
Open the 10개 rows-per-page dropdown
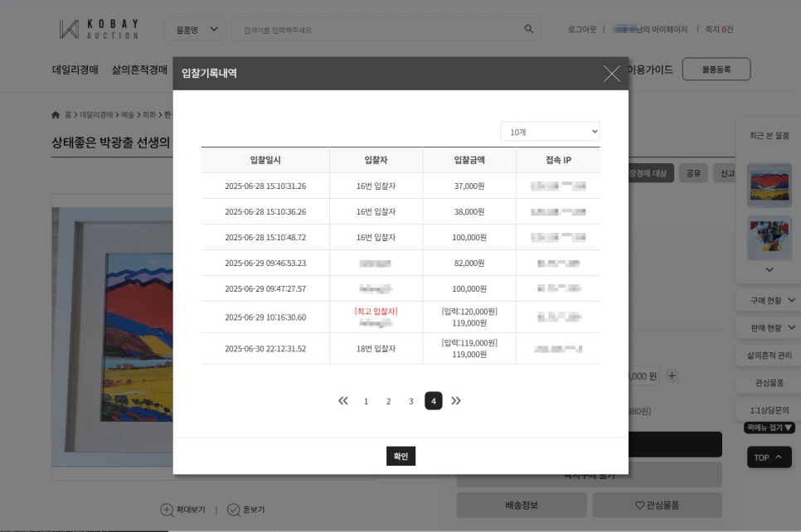pos(551,132)
